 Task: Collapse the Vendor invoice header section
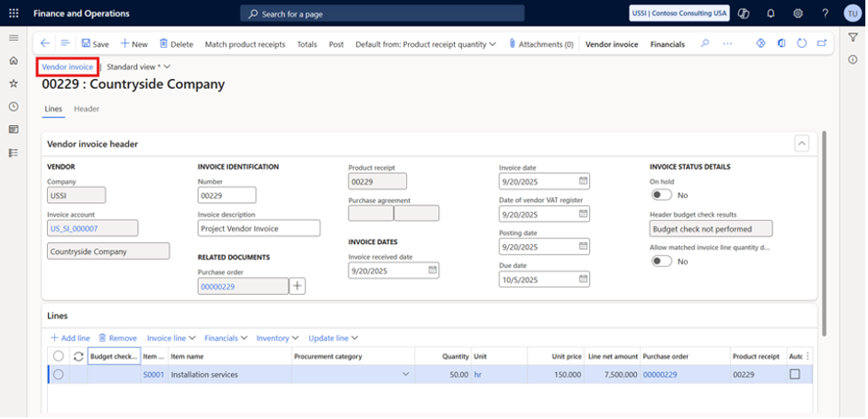(801, 144)
